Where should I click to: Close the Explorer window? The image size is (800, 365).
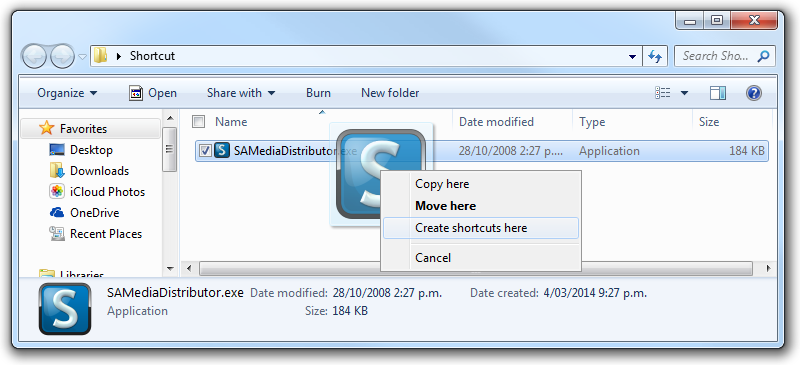[754, 20]
